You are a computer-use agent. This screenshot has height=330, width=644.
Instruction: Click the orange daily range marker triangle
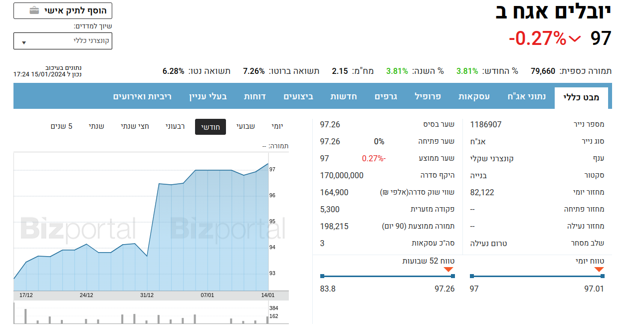[x=599, y=270]
